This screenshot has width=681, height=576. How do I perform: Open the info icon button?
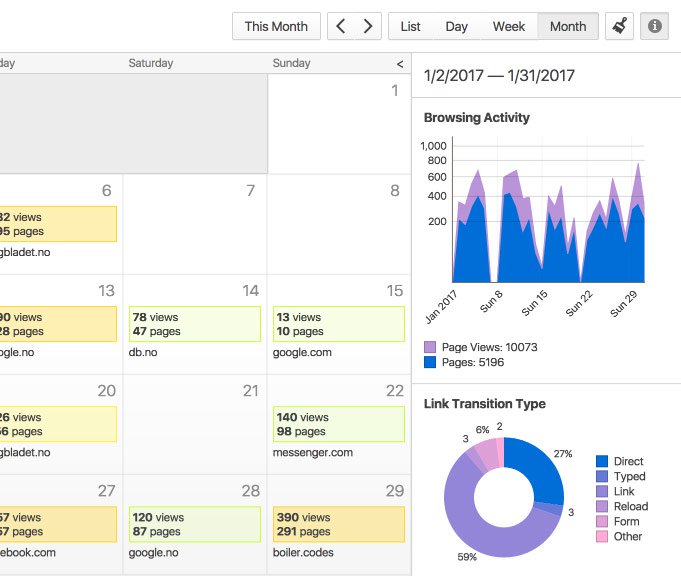tap(654, 26)
